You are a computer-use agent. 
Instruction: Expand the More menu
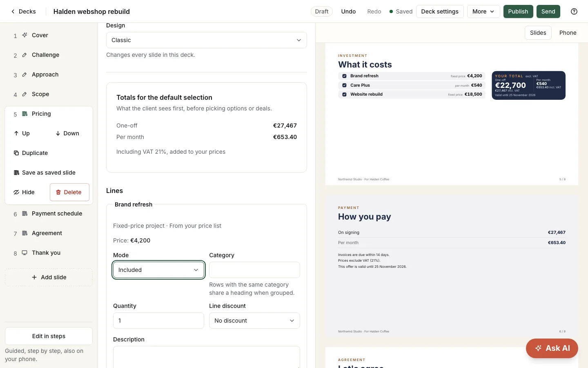coord(483,11)
